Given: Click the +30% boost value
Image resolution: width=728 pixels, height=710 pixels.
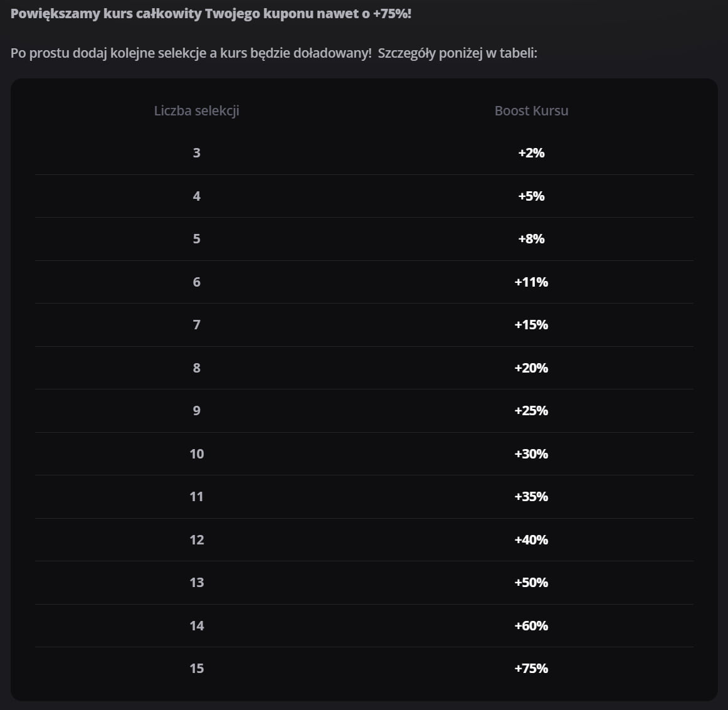Looking at the screenshot, I should (531, 454).
